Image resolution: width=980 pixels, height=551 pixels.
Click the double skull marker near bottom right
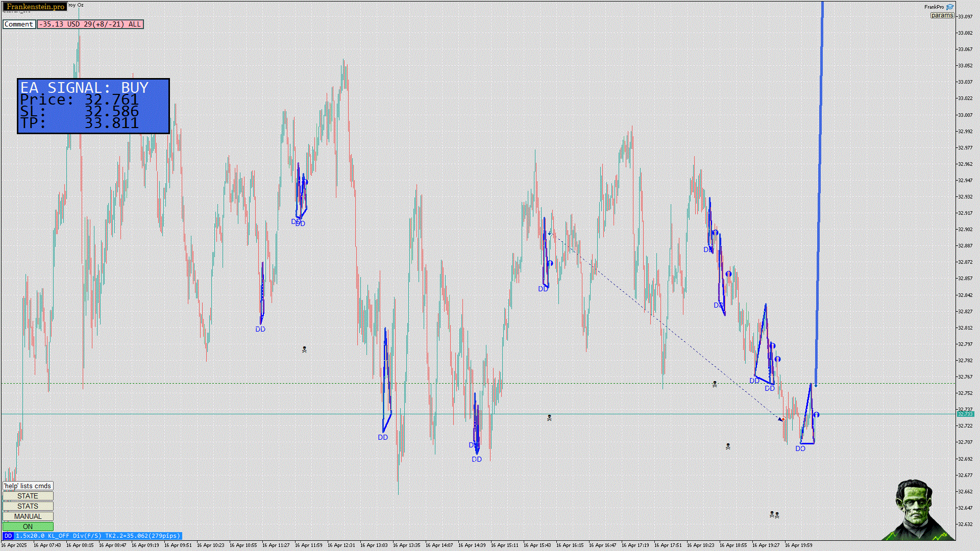[774, 515]
